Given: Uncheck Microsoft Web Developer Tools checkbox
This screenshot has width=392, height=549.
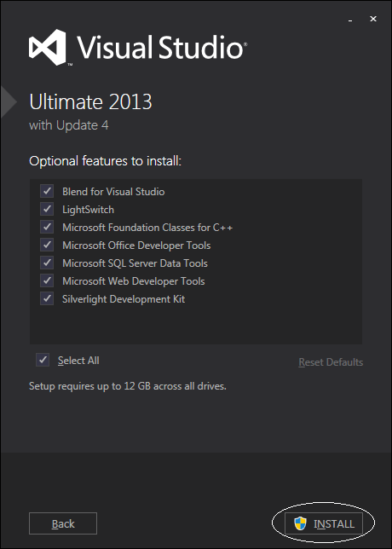Looking at the screenshot, I should pyautogui.click(x=47, y=280).
